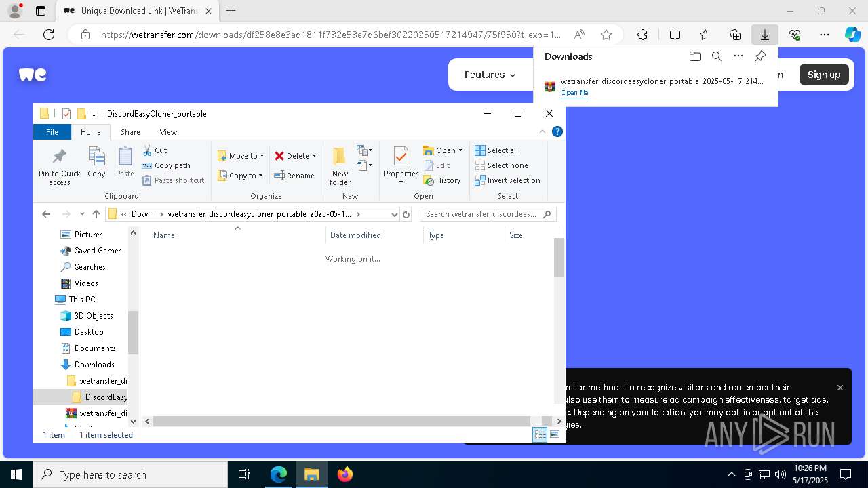This screenshot has height=488, width=868.
Task: Open downloads folder icon in Edge panel
Action: (694, 56)
